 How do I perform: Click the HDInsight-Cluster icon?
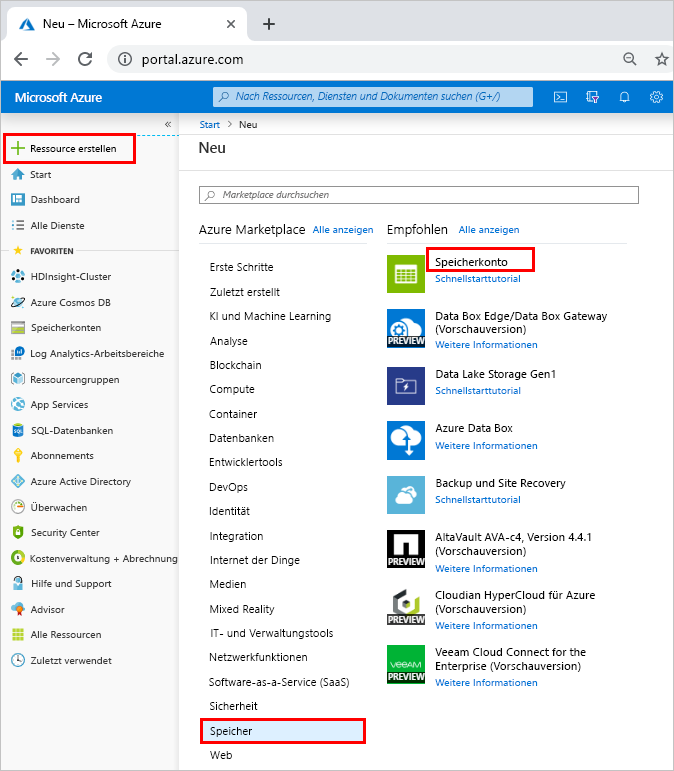point(18,276)
